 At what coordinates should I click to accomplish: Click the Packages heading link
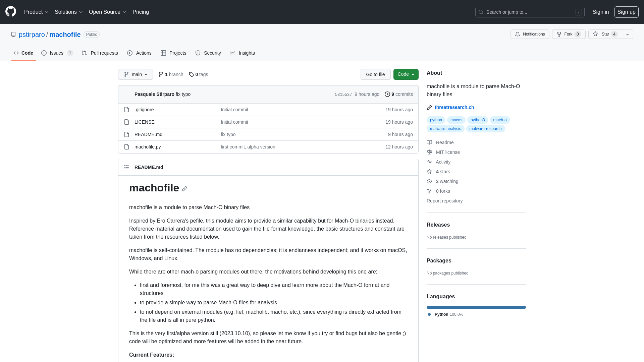pos(439,261)
